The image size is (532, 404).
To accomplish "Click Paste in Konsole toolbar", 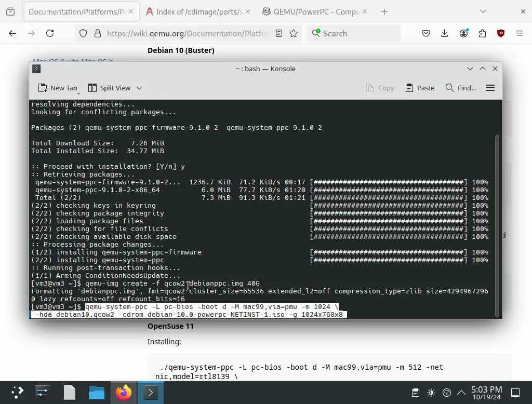I will (420, 88).
